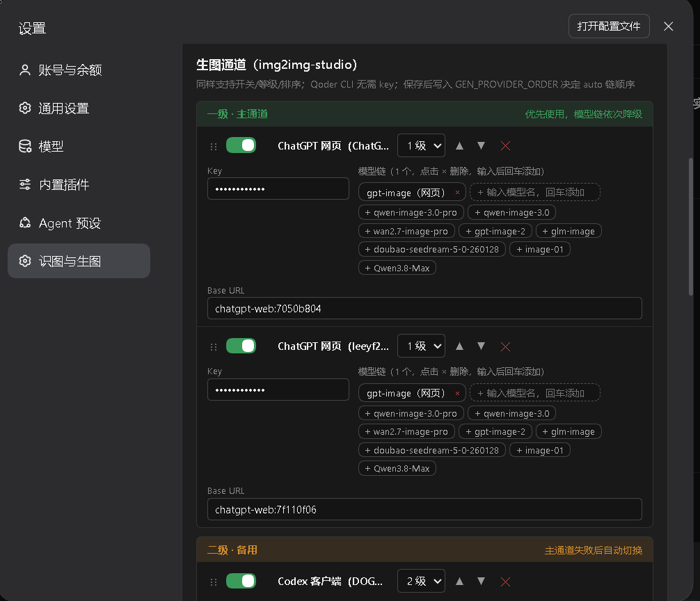Click model name input in the ChatG... channel
Viewport: 700px width, 601px height.
coord(535,192)
